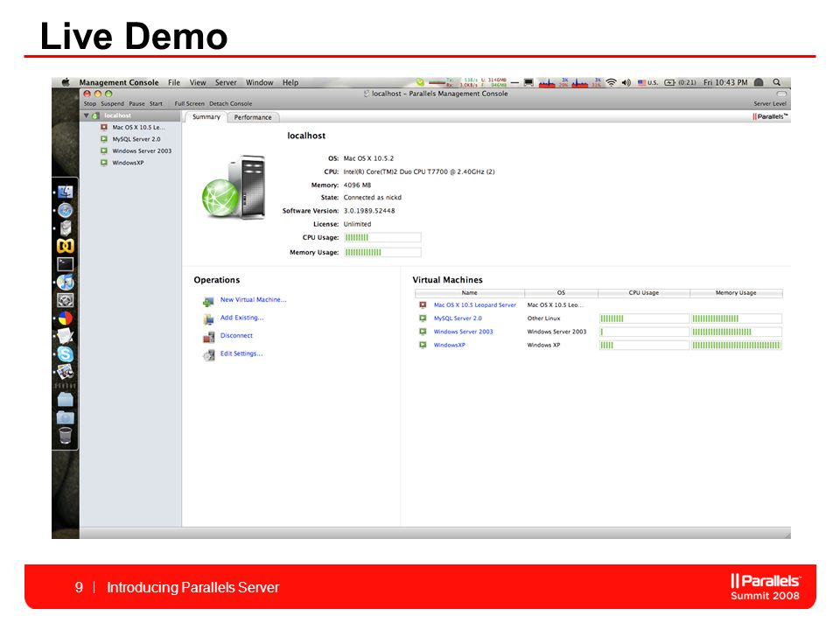Open the Management Console application menu
The image size is (840, 630).
point(119,82)
